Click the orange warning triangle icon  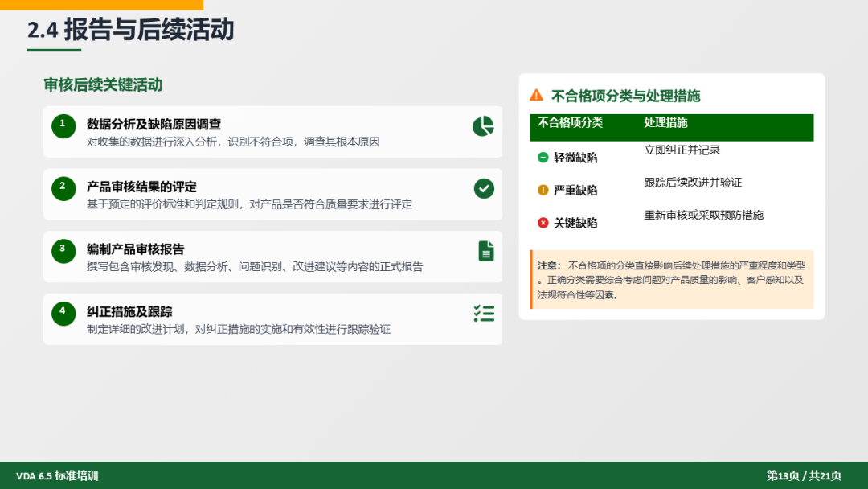pos(536,96)
